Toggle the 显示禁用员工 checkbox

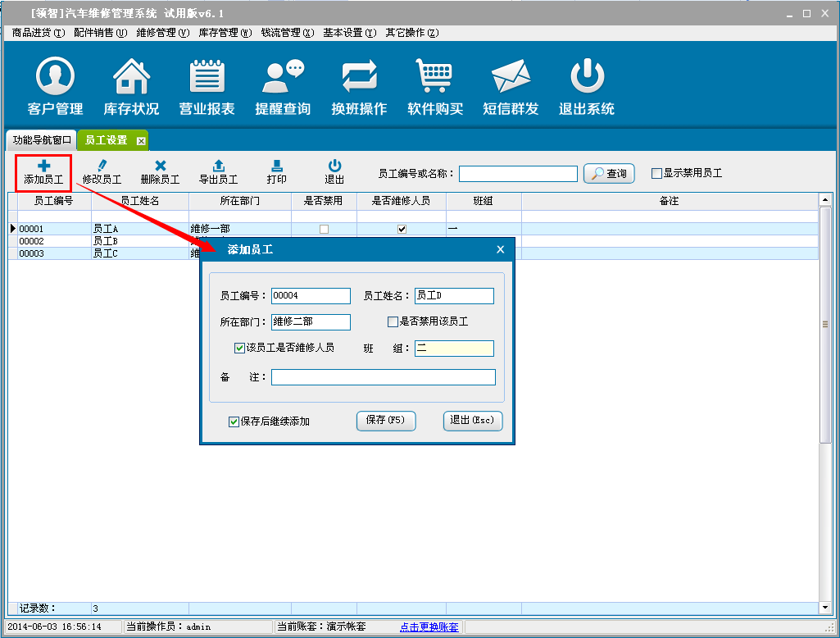tap(656, 174)
